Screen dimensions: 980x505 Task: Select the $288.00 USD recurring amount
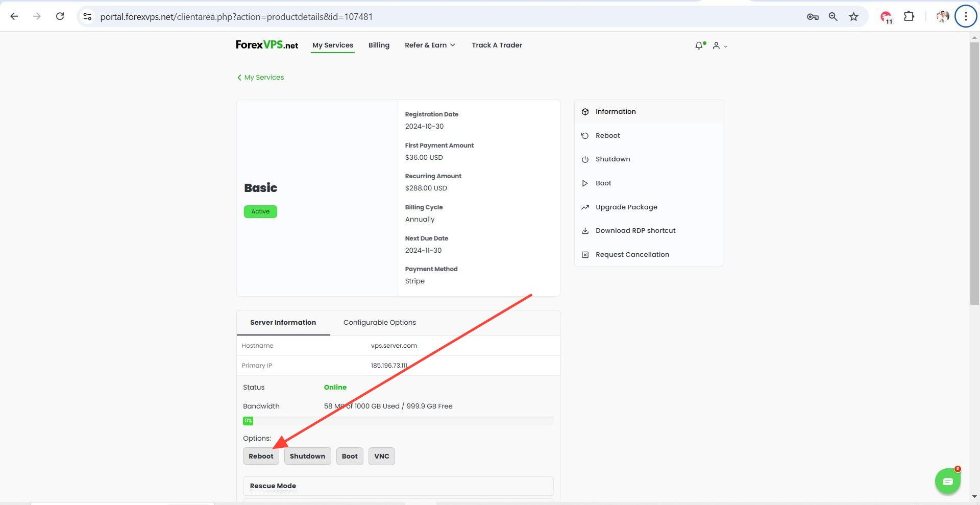[x=426, y=188]
